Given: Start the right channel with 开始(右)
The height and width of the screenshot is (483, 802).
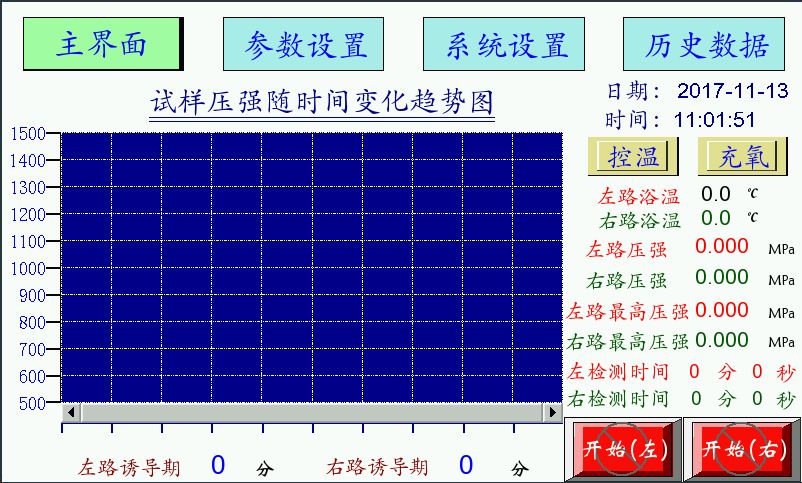Looking at the screenshot, I should click(743, 449).
